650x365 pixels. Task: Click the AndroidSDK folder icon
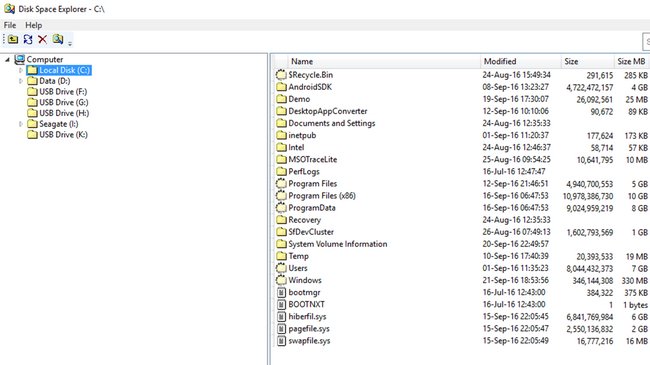coord(281,87)
